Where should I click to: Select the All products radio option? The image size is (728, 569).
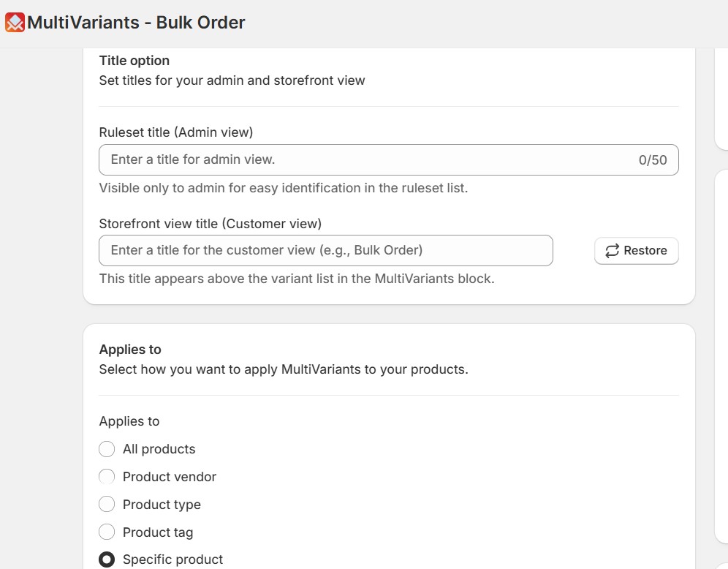pyautogui.click(x=107, y=449)
